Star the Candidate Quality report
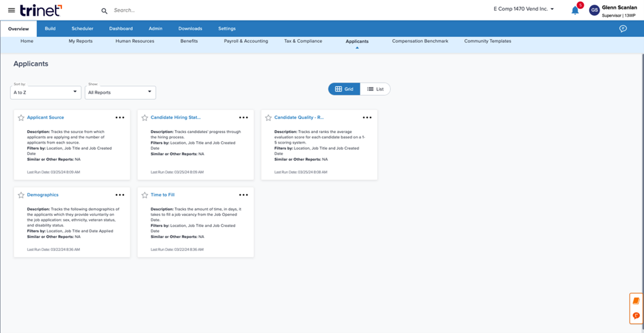Image resolution: width=644 pixels, height=333 pixels. point(268,118)
